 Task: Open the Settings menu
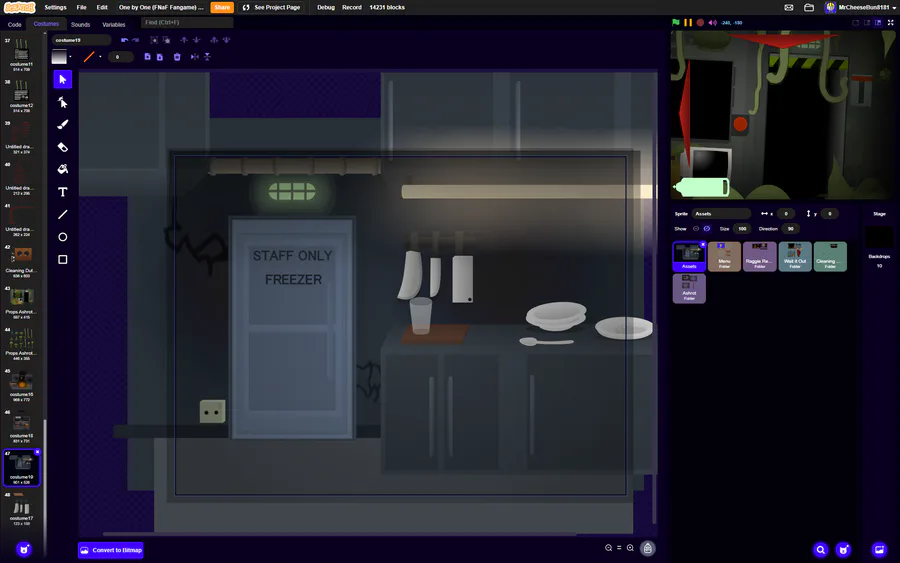click(55, 7)
